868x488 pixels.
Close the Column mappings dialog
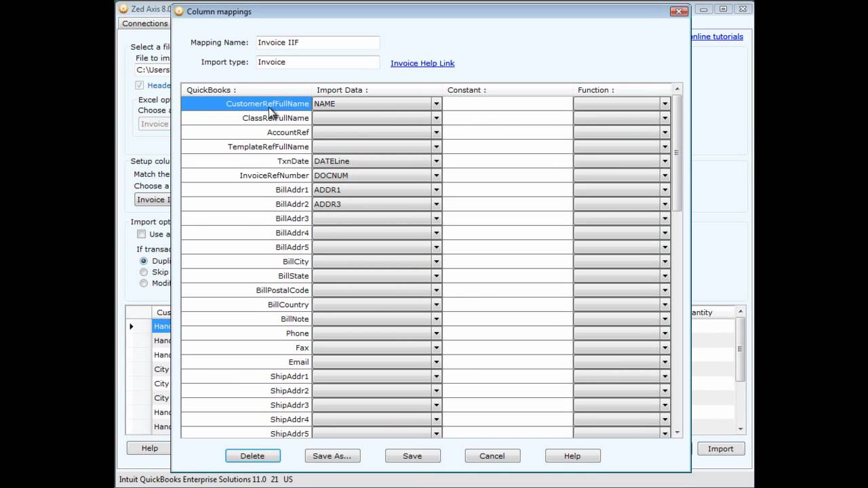pos(679,12)
